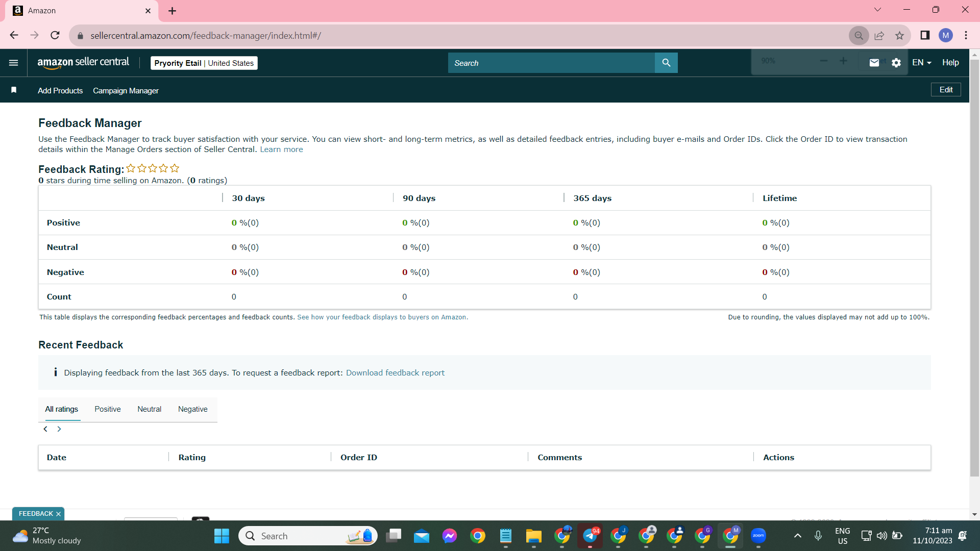Image resolution: width=980 pixels, height=551 pixels.
Task: Click the magnifier search button
Action: click(x=666, y=63)
